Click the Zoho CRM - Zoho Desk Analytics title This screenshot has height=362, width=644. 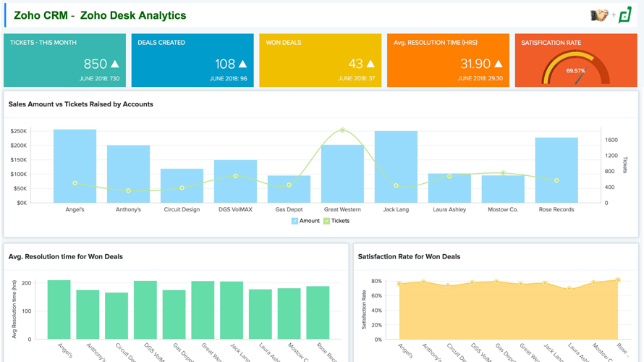pos(100,15)
